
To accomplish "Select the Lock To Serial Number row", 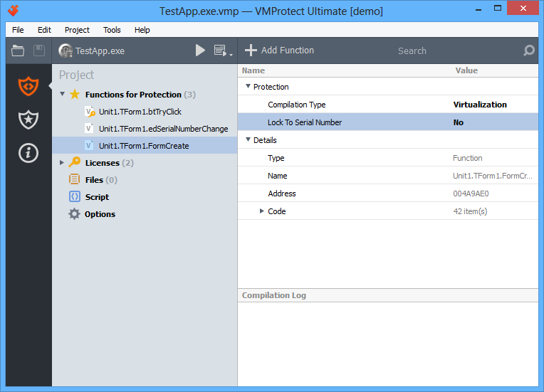I will coord(388,122).
